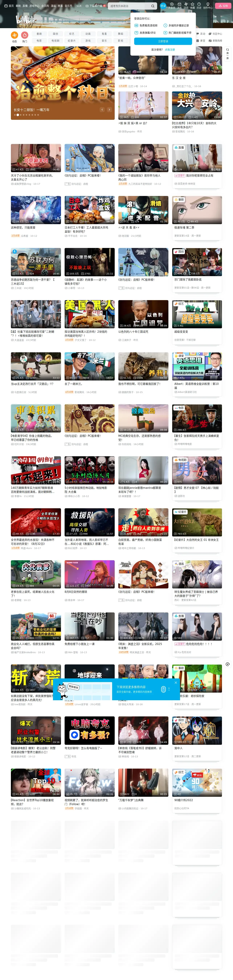
Task: Select the 鬼畜 category button
Action: (x=104, y=33)
